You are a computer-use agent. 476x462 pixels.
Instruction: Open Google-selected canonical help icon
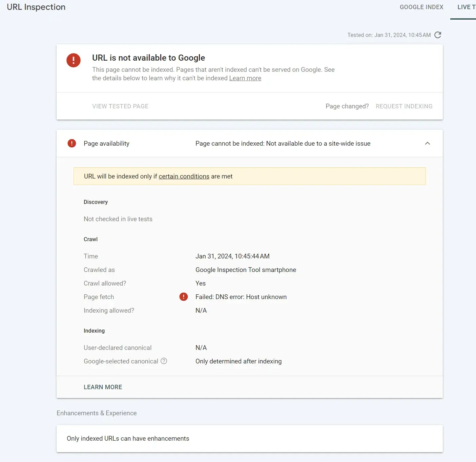pyautogui.click(x=164, y=361)
